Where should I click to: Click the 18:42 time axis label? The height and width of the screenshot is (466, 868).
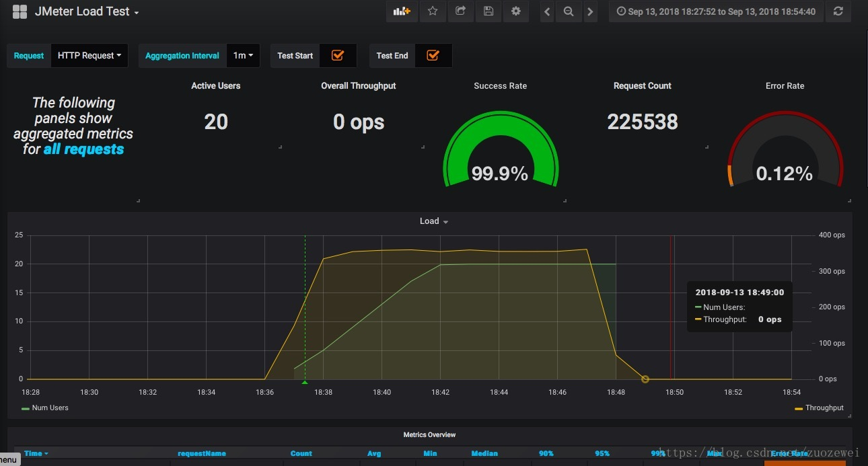(440, 392)
